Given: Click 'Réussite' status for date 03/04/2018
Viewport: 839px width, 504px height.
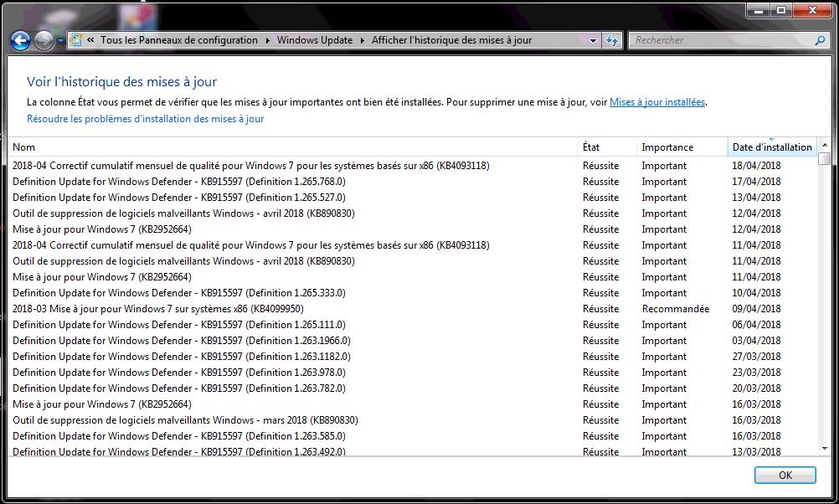Looking at the screenshot, I should 600,341.
